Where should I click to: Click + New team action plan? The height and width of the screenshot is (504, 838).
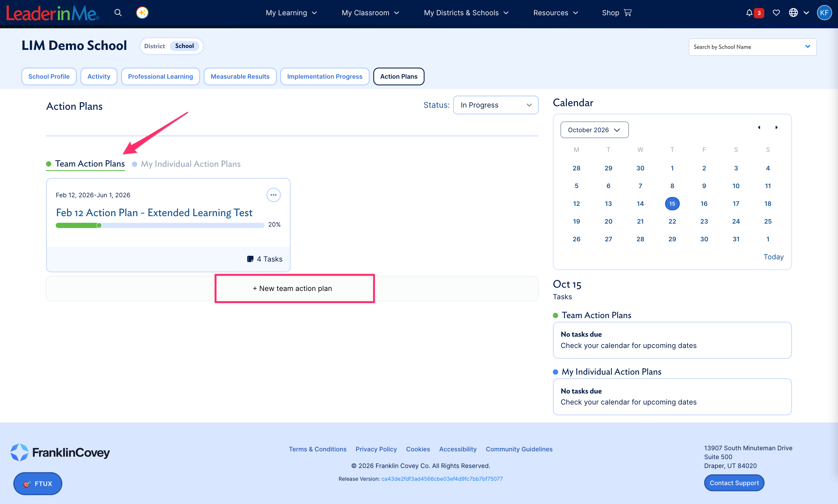point(292,288)
